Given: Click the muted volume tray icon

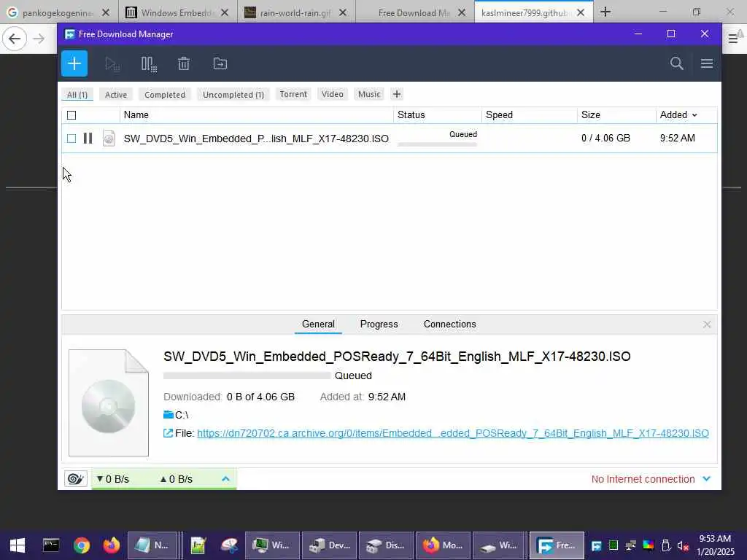Looking at the screenshot, I should point(683,545).
